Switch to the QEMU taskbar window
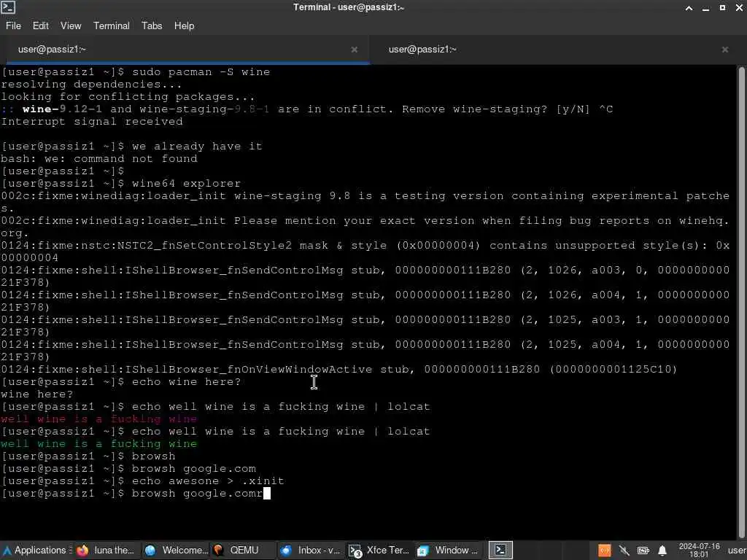 244,551
